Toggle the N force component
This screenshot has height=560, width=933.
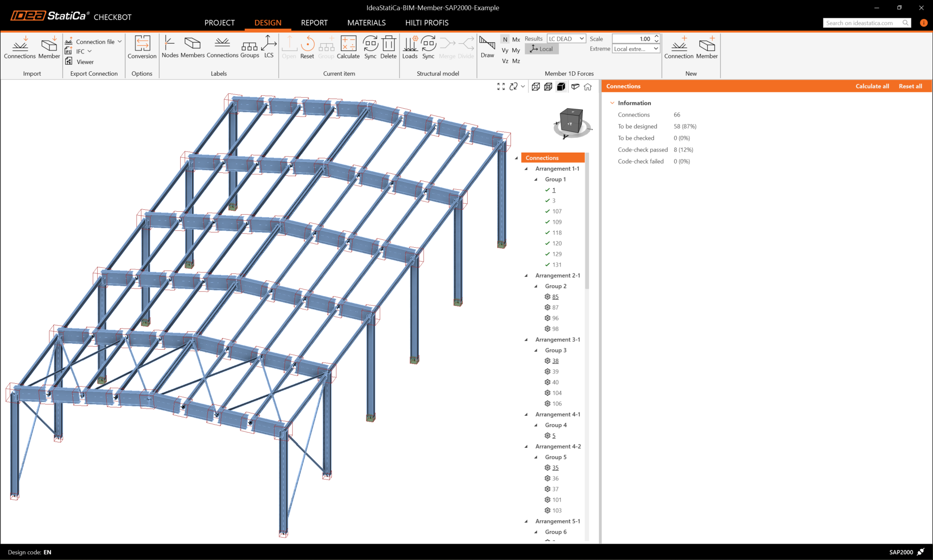click(505, 39)
